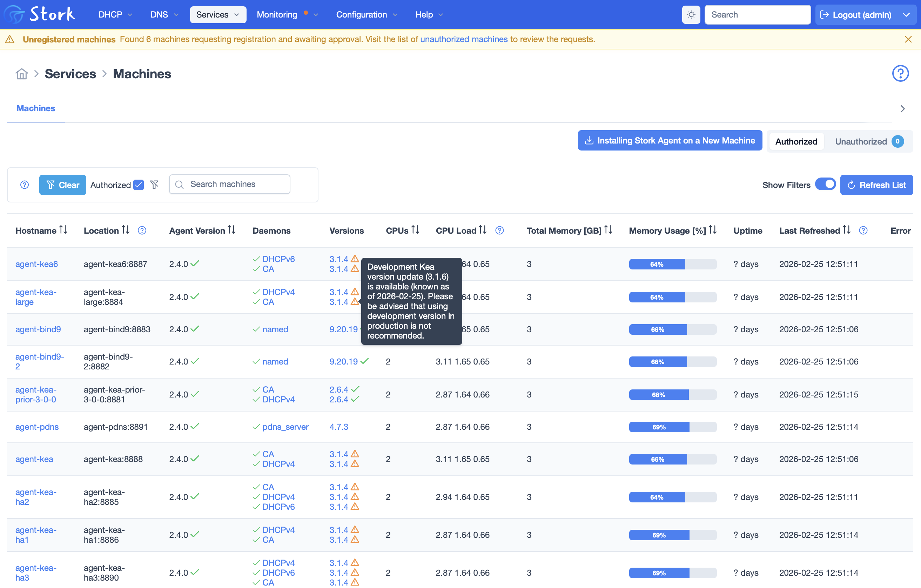The image size is (921, 588).
Task: Sort by Hostname column arrows
Action: tap(63, 230)
